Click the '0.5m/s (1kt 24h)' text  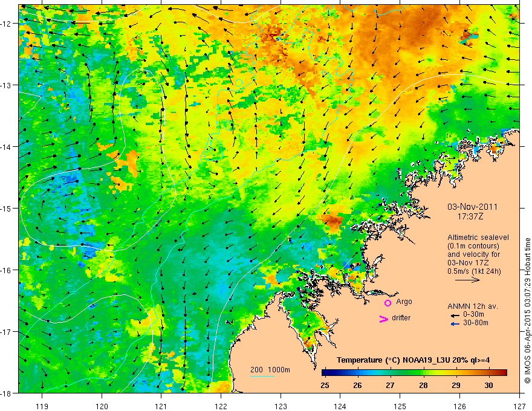point(474,271)
